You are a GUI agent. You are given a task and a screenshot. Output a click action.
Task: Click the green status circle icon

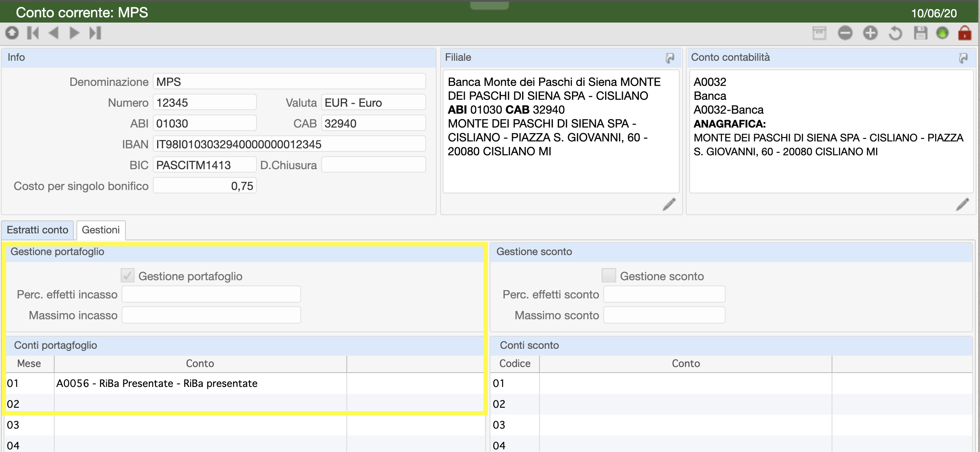[x=942, y=33]
